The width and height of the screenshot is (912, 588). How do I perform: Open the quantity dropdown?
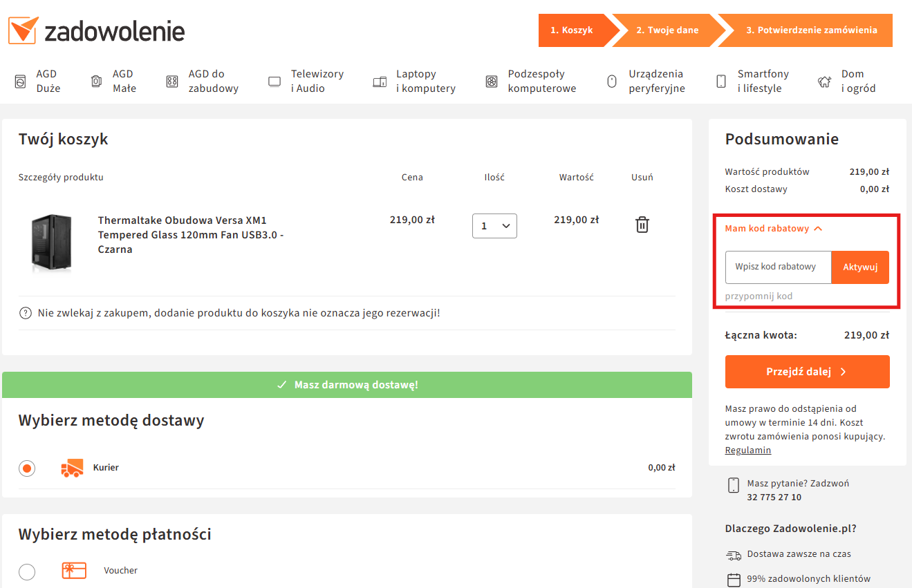494,226
